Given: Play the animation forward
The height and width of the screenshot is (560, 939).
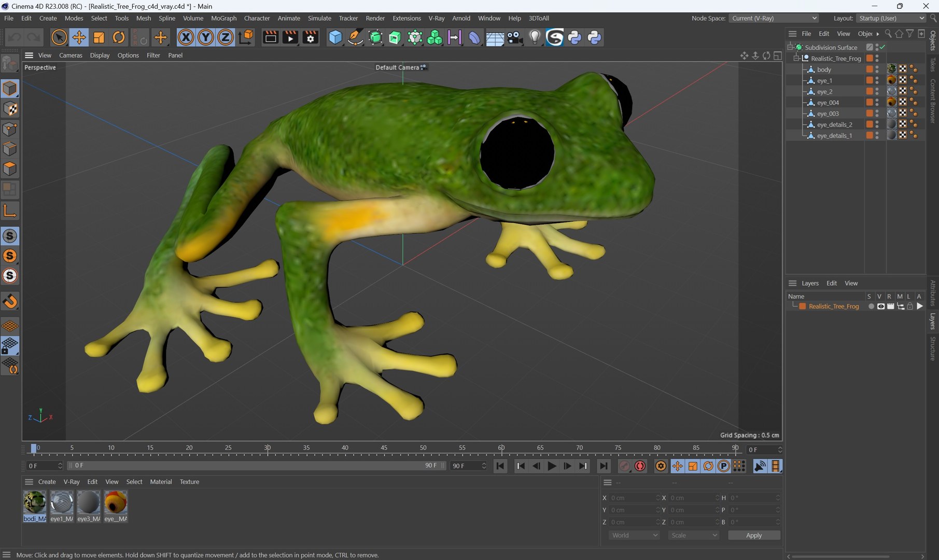Looking at the screenshot, I should (552, 466).
